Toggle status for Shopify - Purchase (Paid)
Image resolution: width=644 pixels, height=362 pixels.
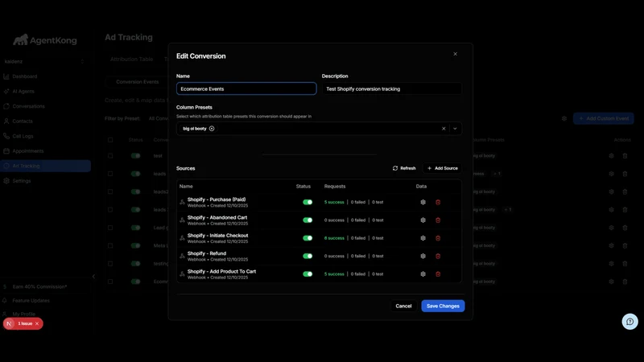[x=308, y=202]
